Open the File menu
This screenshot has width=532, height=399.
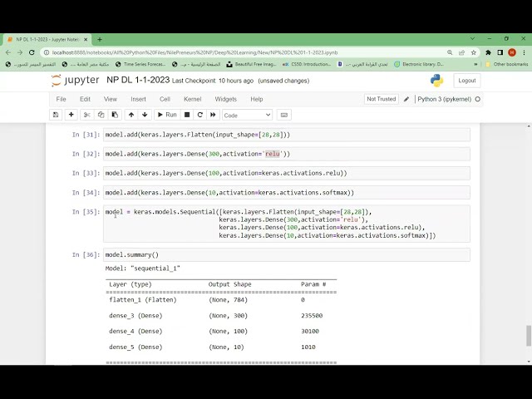coord(61,99)
